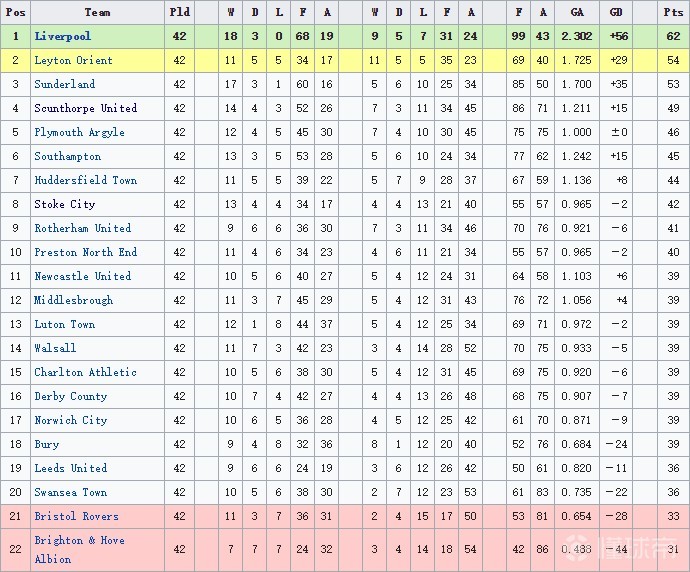Click the Leyton Orient team link
This screenshot has height=572, width=690.
point(73,60)
